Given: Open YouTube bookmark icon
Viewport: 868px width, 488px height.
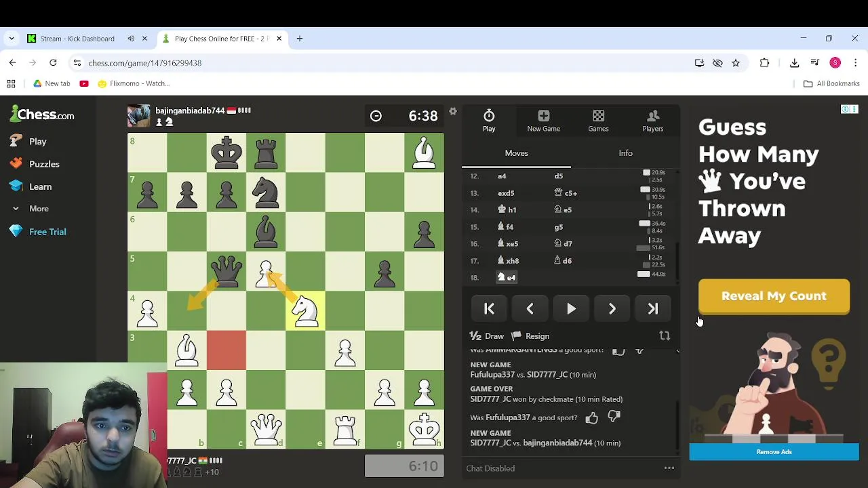Looking at the screenshot, I should pos(84,83).
